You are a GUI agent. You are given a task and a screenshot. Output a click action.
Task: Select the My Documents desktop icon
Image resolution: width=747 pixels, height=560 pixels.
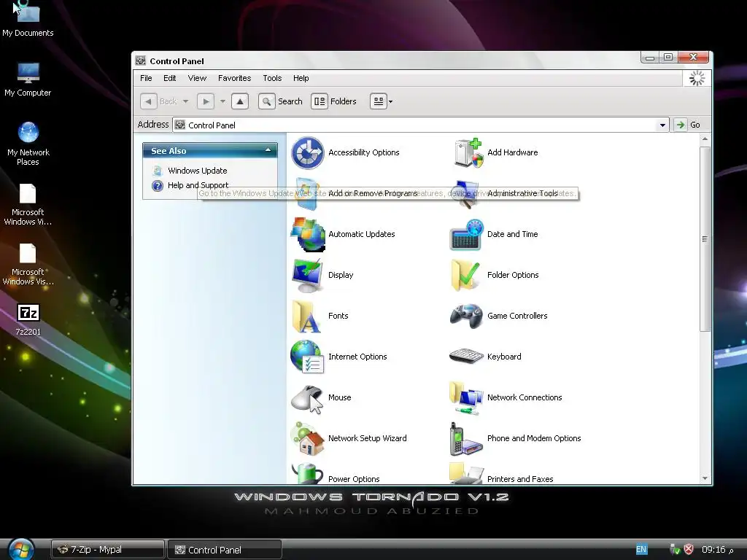(28, 19)
